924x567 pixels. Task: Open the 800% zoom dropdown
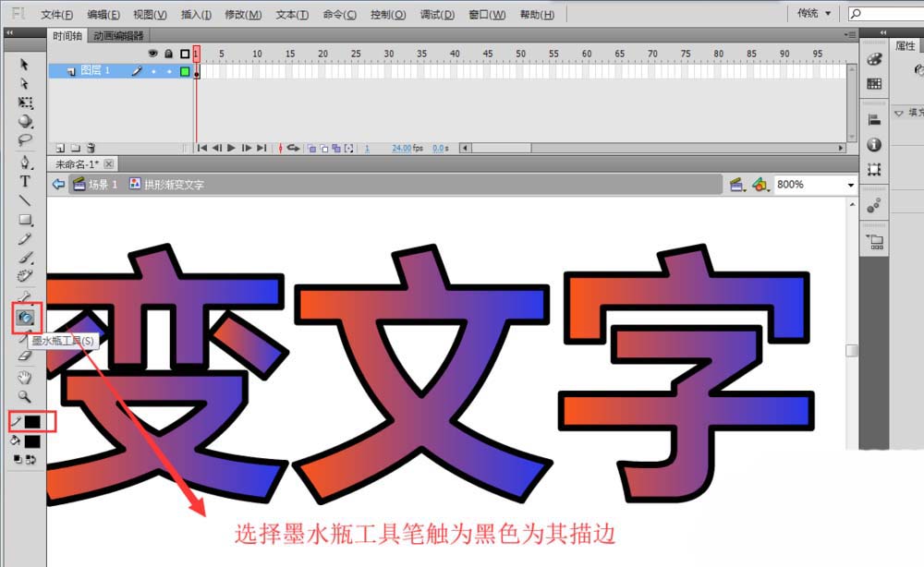850,185
